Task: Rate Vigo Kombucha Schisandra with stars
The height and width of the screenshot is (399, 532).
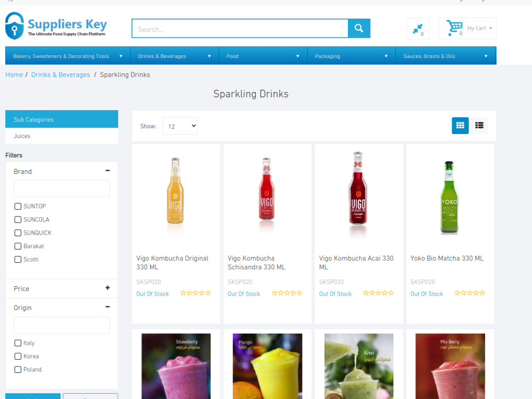Action: tap(287, 293)
